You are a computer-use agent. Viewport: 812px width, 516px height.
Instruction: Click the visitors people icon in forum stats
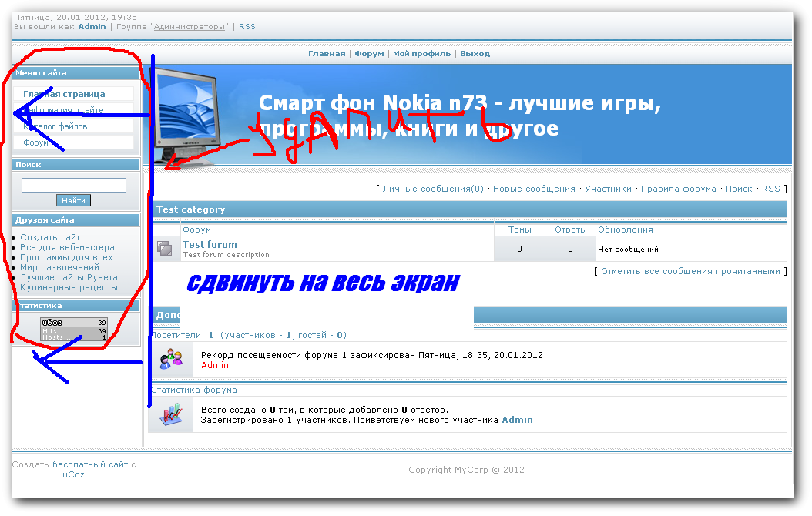coord(170,358)
